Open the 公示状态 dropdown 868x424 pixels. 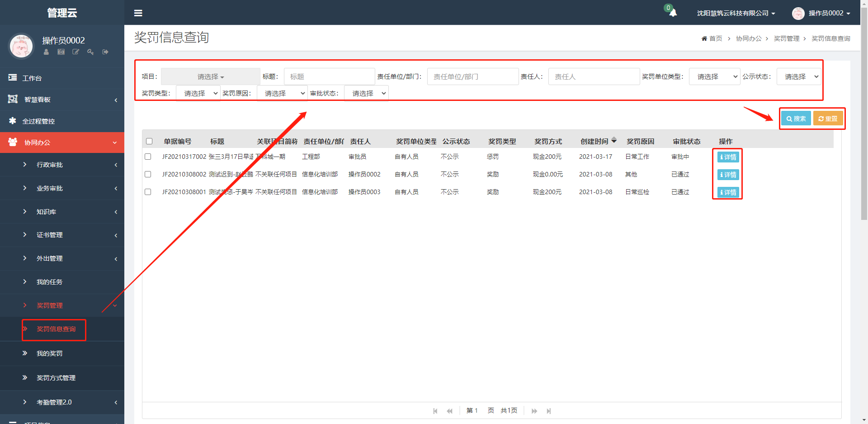pyautogui.click(x=799, y=76)
